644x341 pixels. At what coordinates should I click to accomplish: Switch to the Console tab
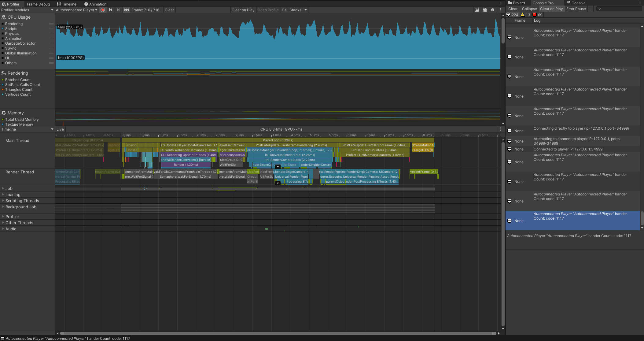tap(576, 3)
